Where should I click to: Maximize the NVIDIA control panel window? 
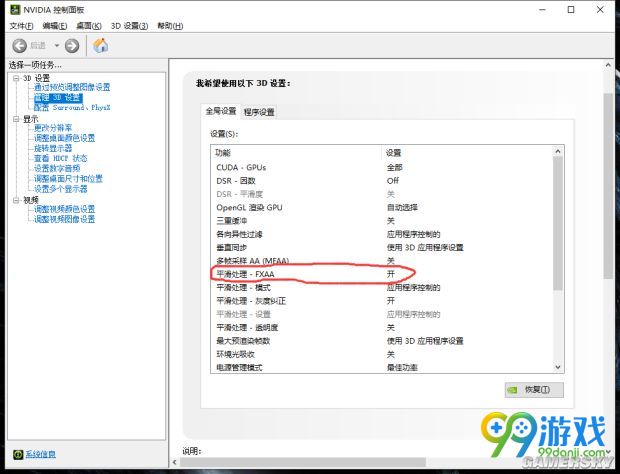coord(571,10)
